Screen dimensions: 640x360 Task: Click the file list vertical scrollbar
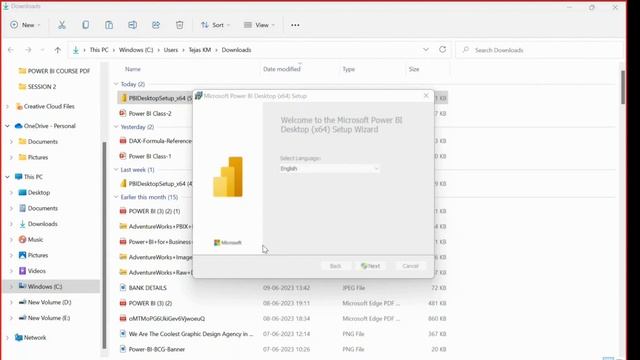[x=622, y=88]
